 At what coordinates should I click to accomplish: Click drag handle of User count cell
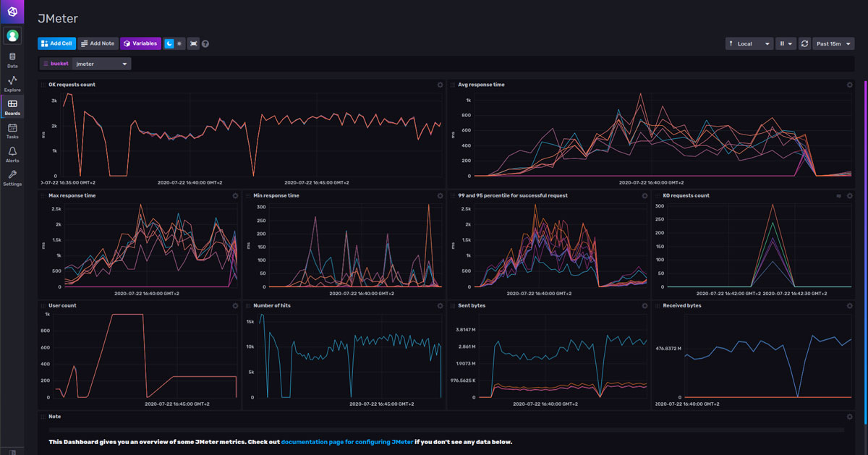click(43, 305)
